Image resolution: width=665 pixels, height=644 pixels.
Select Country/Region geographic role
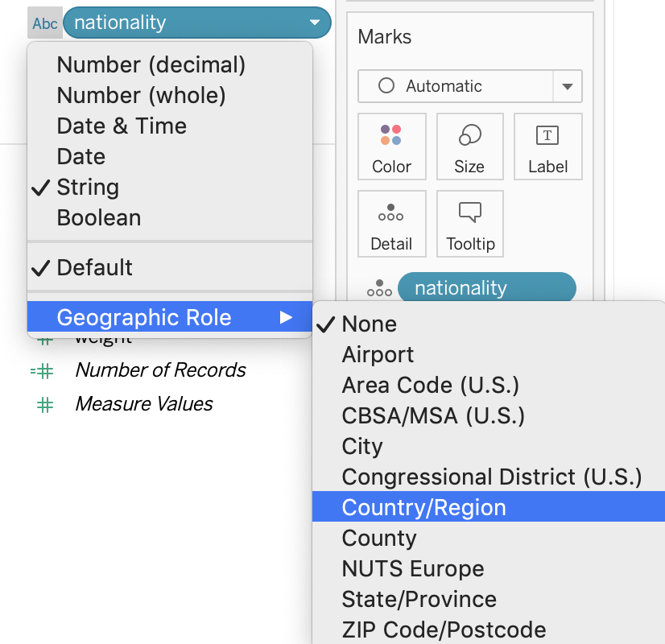click(x=423, y=507)
